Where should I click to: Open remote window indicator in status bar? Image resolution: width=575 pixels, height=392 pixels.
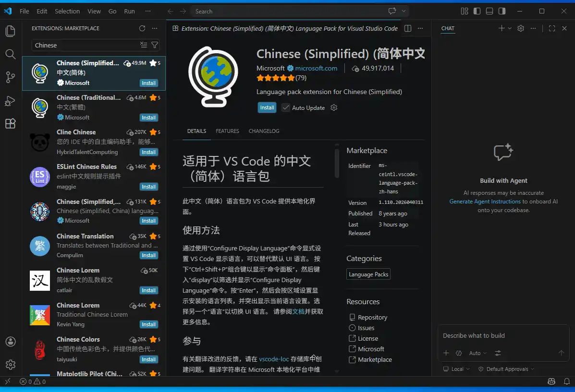coord(8,381)
